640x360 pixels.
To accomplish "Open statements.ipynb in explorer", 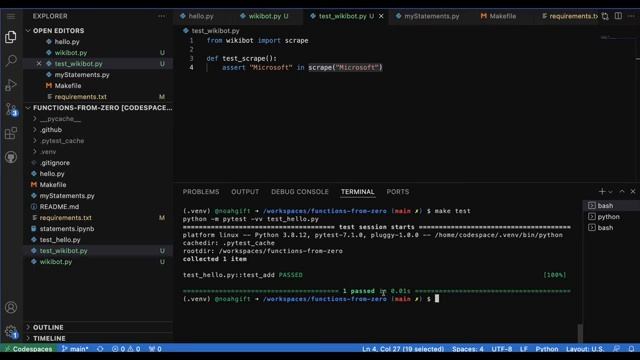I will tap(67, 229).
